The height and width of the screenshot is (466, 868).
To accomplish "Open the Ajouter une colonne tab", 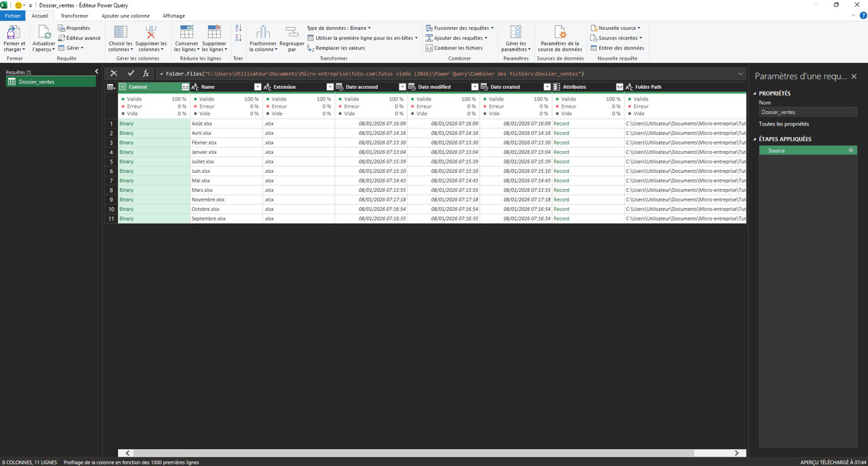I will [125, 16].
